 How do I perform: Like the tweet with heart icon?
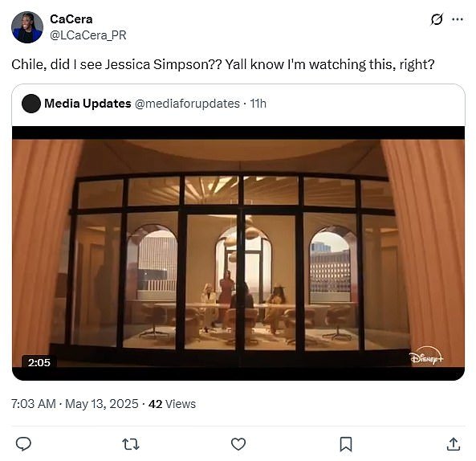tap(238, 444)
